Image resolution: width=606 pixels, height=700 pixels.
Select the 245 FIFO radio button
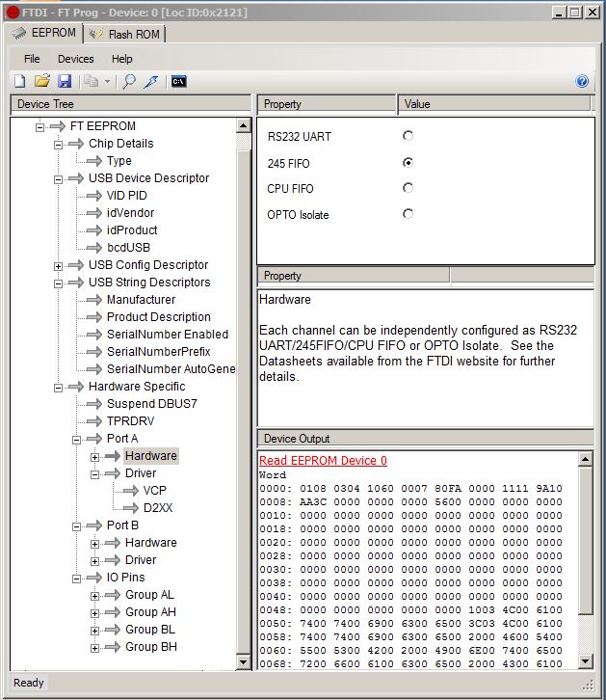408,163
